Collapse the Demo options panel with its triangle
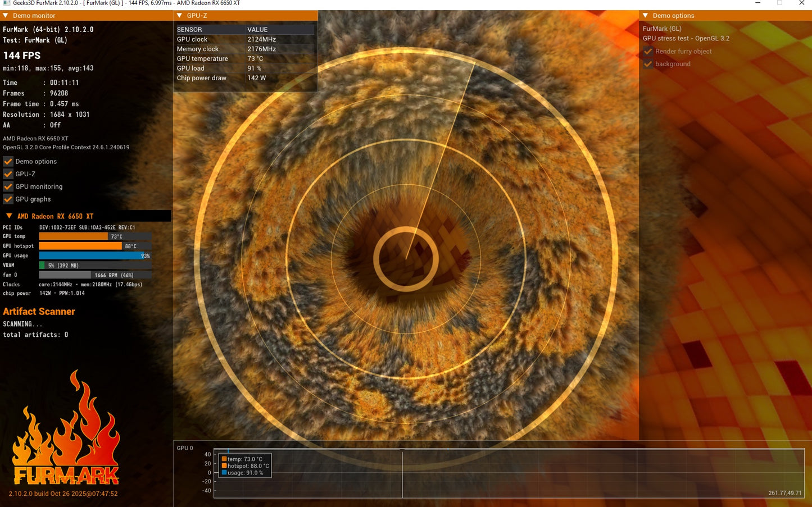This screenshot has height=507, width=812. click(x=646, y=16)
